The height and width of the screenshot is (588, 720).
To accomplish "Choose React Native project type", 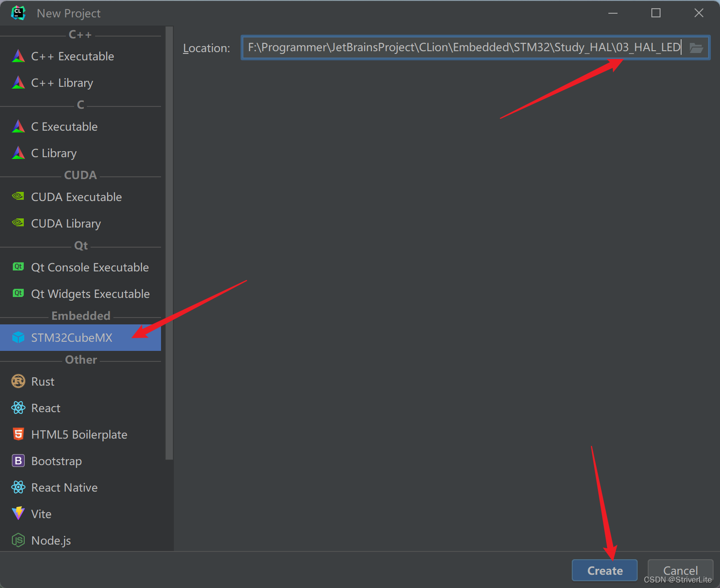I will [x=80, y=487].
